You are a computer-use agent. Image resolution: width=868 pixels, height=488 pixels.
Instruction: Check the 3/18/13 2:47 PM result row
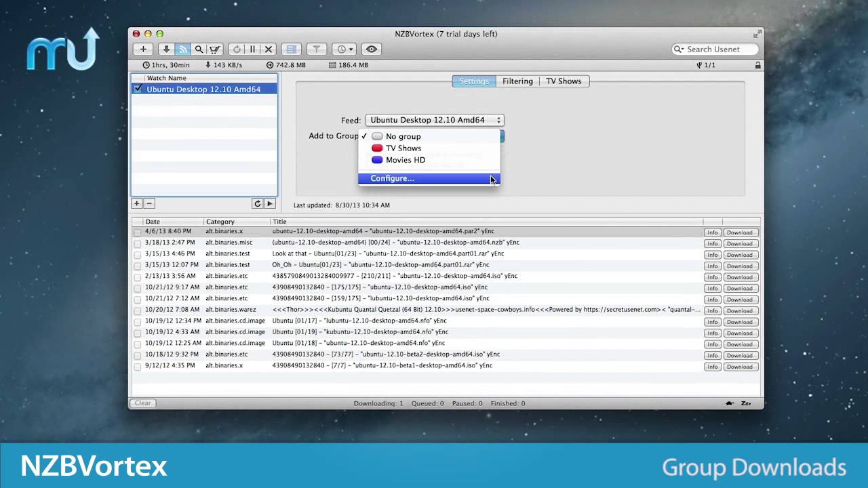pos(138,243)
